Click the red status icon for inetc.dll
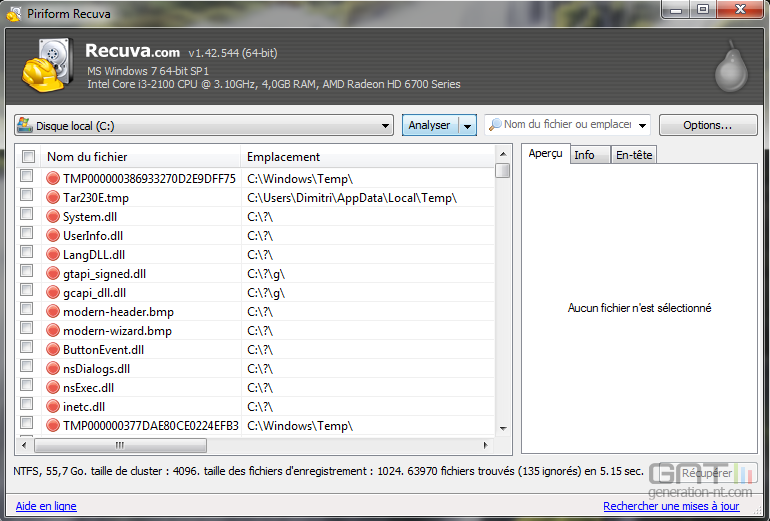The image size is (770, 521). pos(53,406)
